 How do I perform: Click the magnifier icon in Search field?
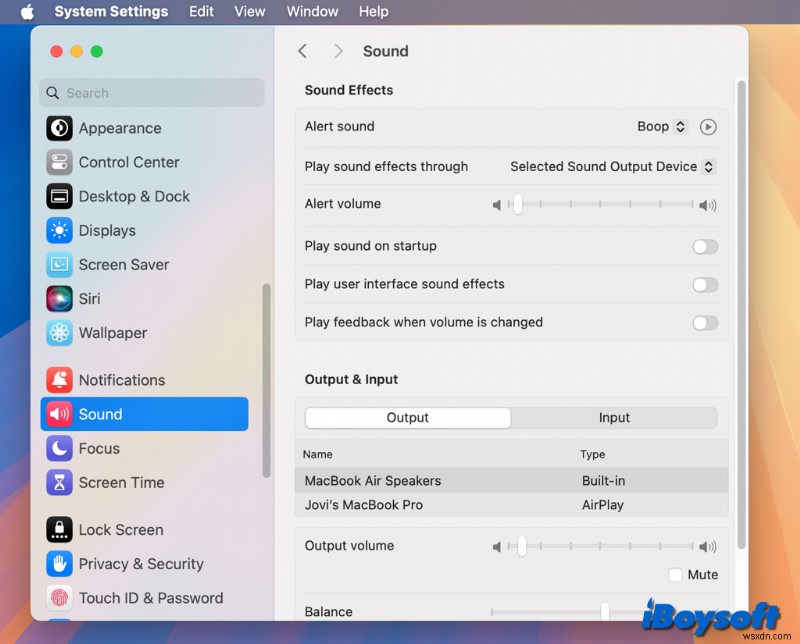pos(52,93)
